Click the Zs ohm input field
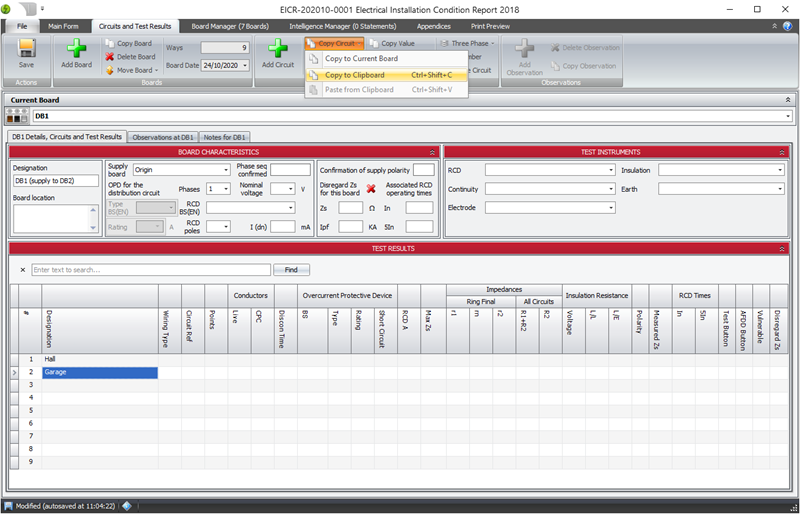This screenshot has height=514, width=800. (351, 208)
